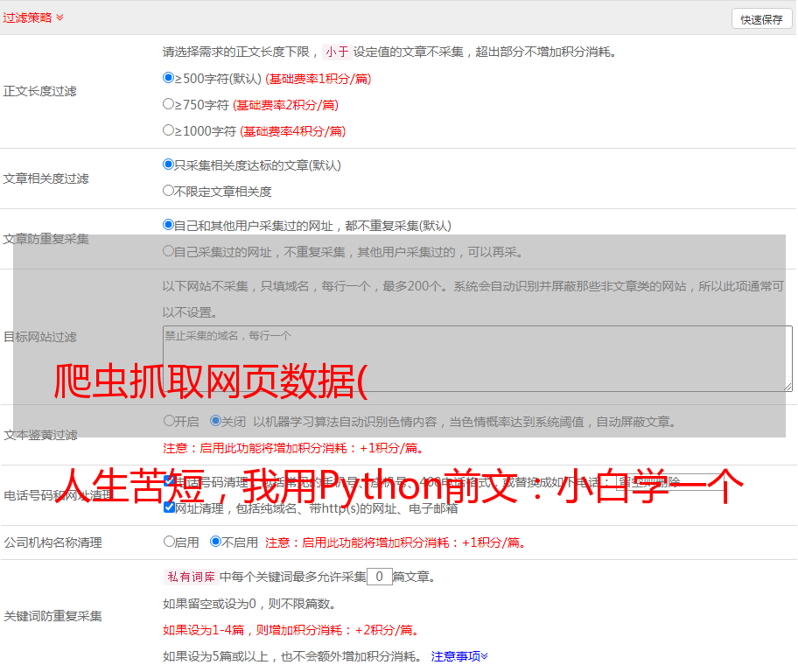Click the 私有词库 label tag
Screen dimensions: 798x672
(x=192, y=577)
